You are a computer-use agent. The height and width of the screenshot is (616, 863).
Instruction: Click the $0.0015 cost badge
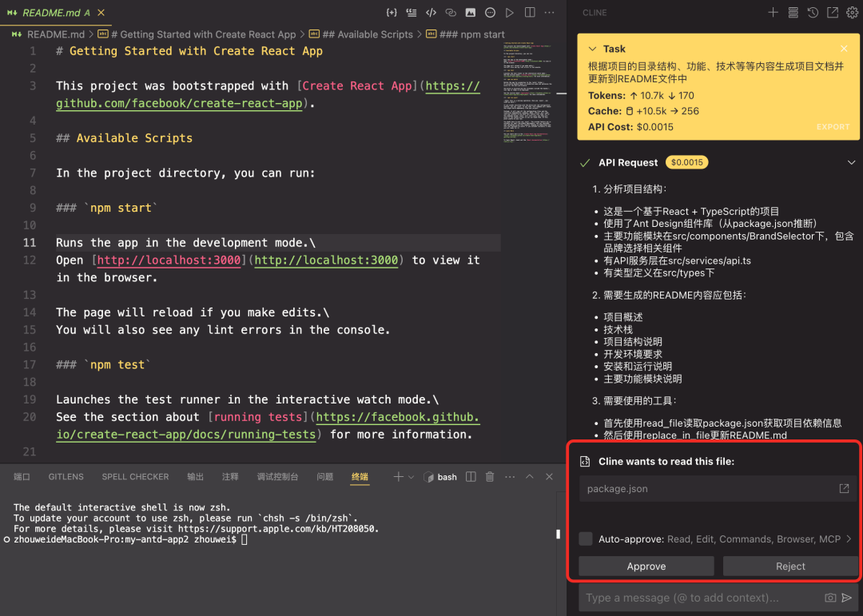pyautogui.click(x=687, y=162)
